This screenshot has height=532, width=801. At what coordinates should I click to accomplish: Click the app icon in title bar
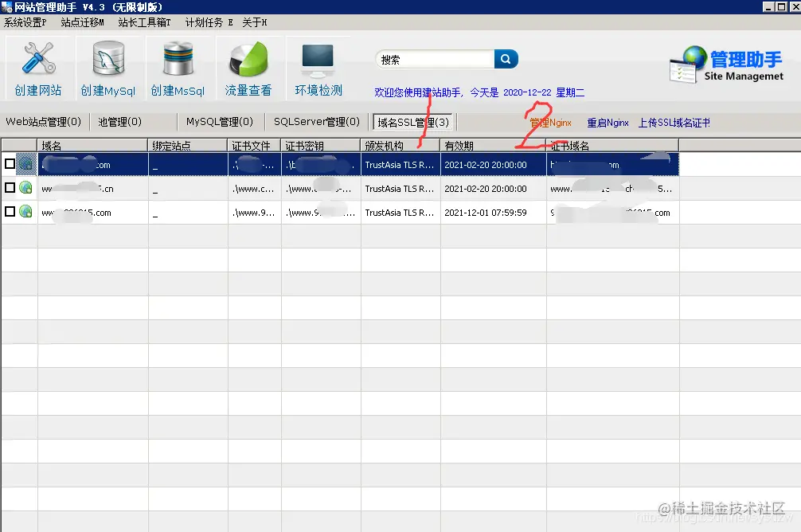point(6,7)
